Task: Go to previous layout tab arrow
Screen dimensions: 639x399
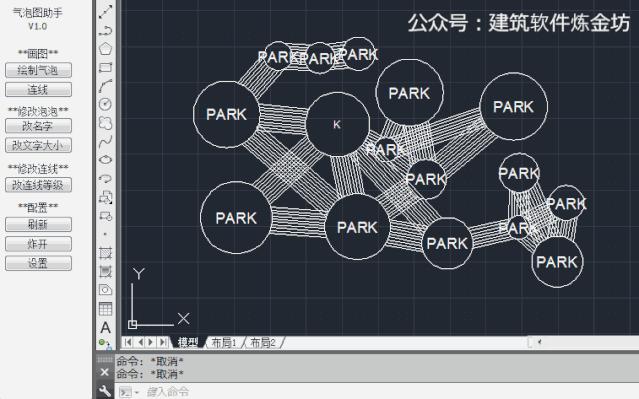Action: point(140,342)
